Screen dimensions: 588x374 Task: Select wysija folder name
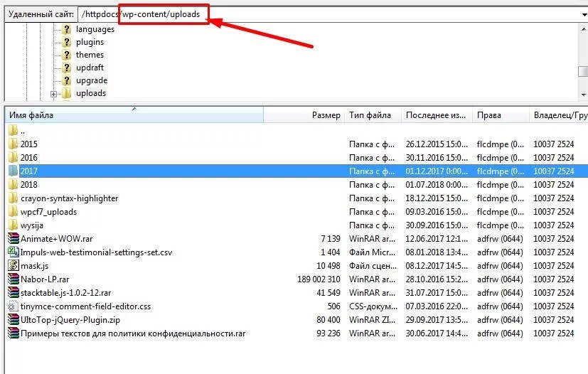point(32,225)
